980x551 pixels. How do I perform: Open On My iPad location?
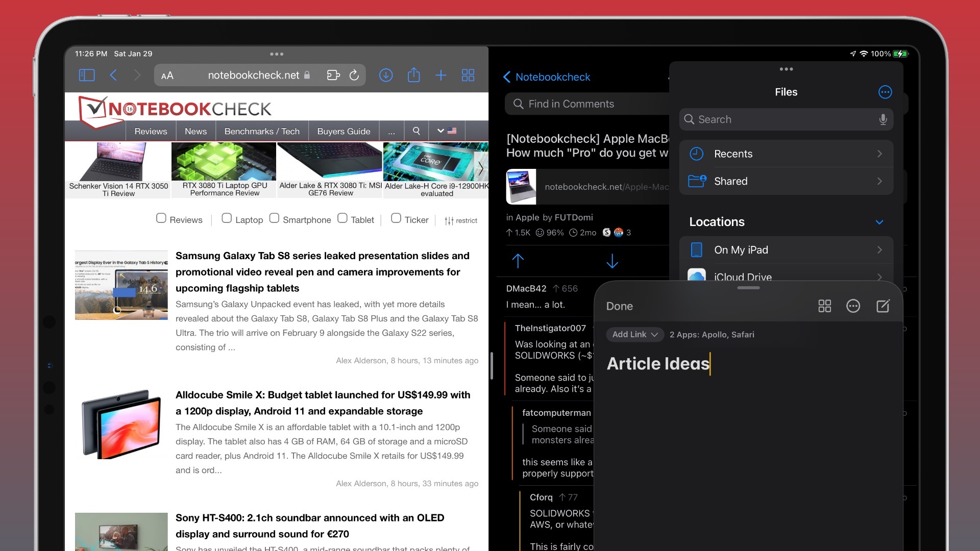pos(786,250)
